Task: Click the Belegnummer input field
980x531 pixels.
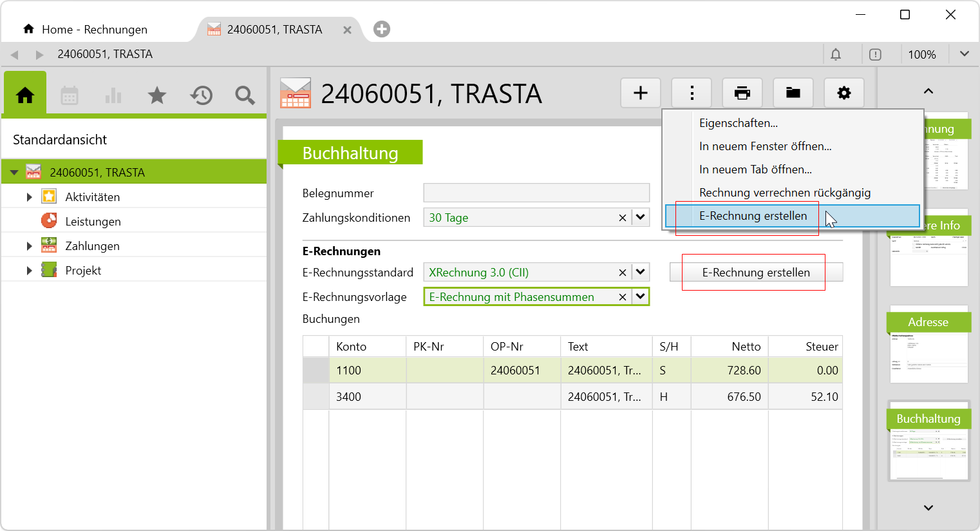Action: [x=536, y=193]
